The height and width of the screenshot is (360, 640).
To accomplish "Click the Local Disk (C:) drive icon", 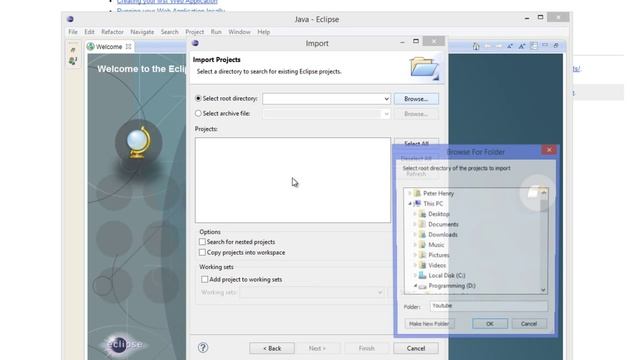I will click(422, 276).
